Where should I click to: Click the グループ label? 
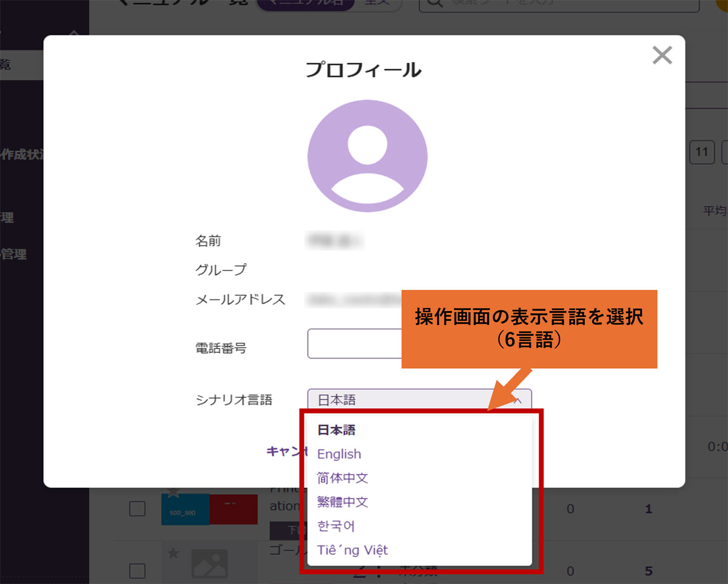pyautogui.click(x=221, y=269)
